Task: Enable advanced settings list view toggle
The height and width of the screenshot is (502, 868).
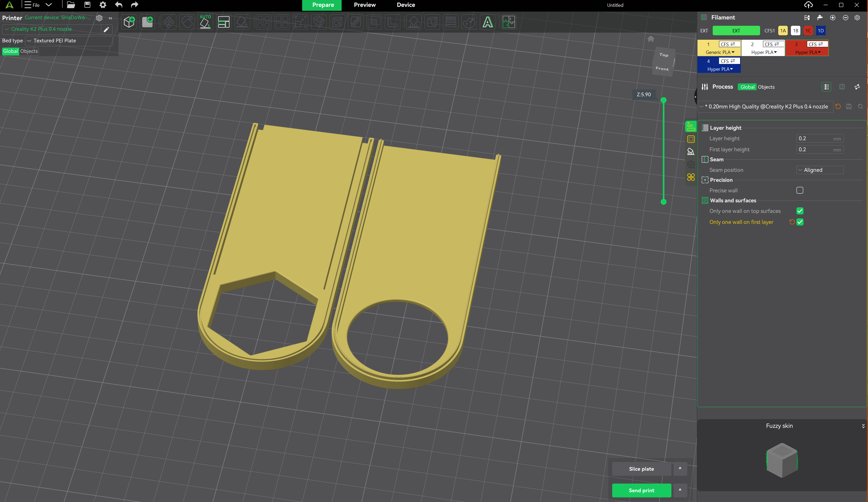Action: tap(826, 87)
